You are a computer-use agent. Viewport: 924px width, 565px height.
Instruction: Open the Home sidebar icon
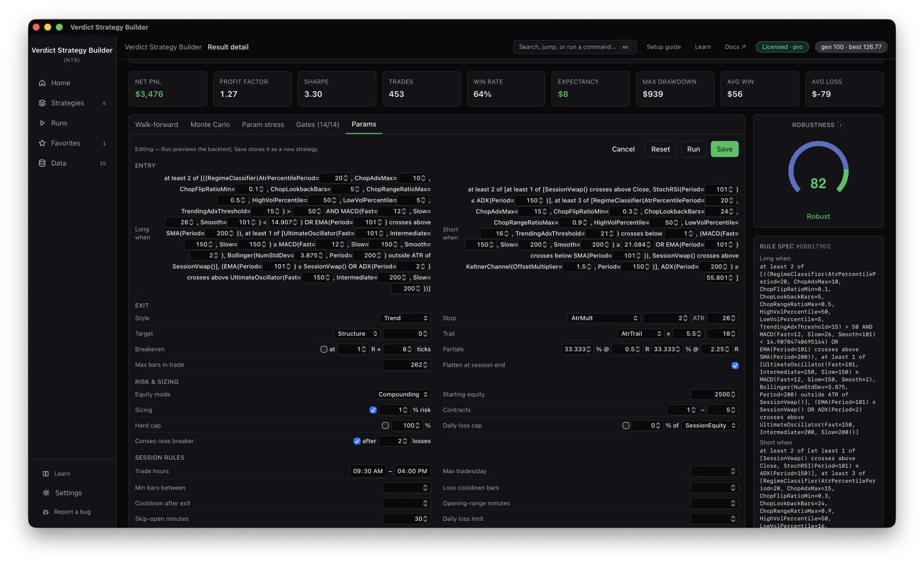(x=42, y=83)
